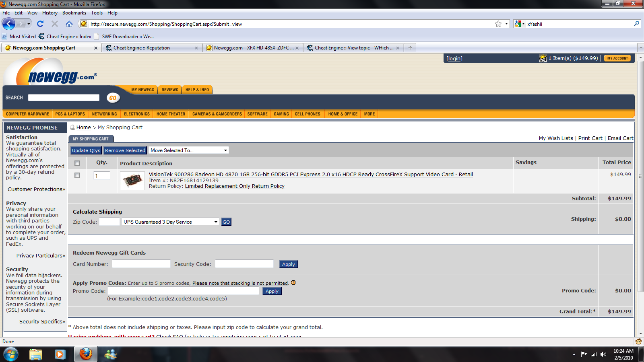Image resolution: width=644 pixels, height=362 pixels.
Task: Click the Action Center flag tray icon
Action: pos(584,354)
